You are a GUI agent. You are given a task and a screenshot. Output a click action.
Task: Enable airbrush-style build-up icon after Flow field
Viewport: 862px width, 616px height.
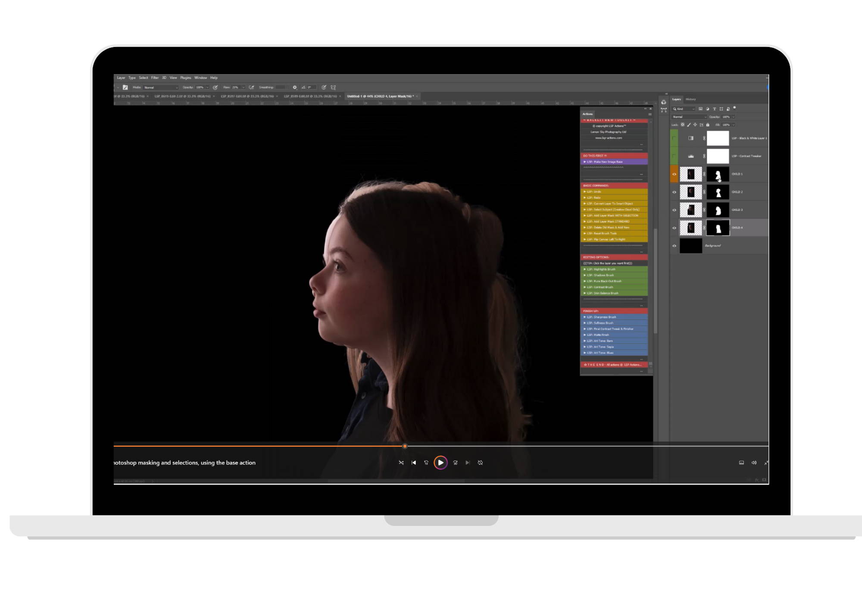click(251, 88)
